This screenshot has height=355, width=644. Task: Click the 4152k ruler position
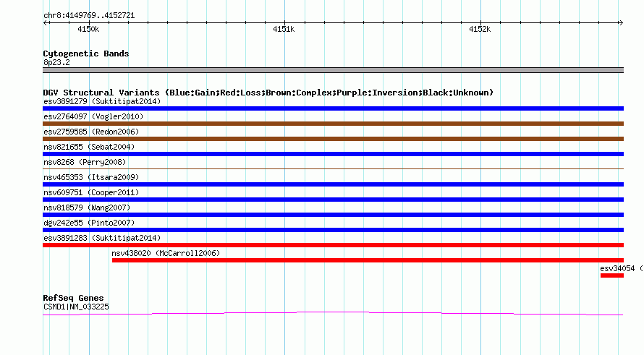[x=480, y=29]
